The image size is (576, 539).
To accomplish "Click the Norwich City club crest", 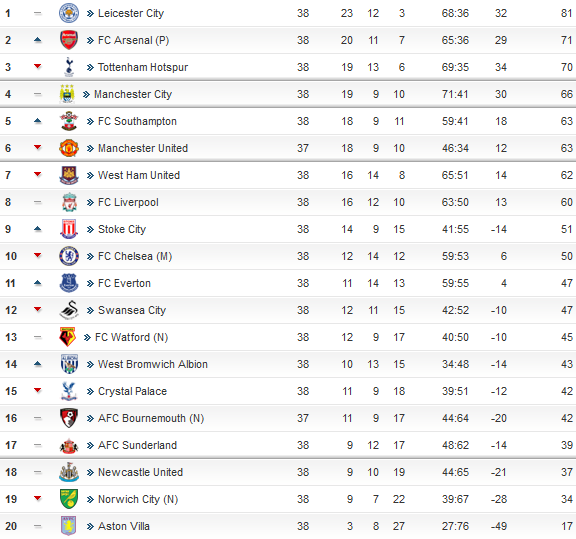I will pyautogui.click(x=69, y=499).
